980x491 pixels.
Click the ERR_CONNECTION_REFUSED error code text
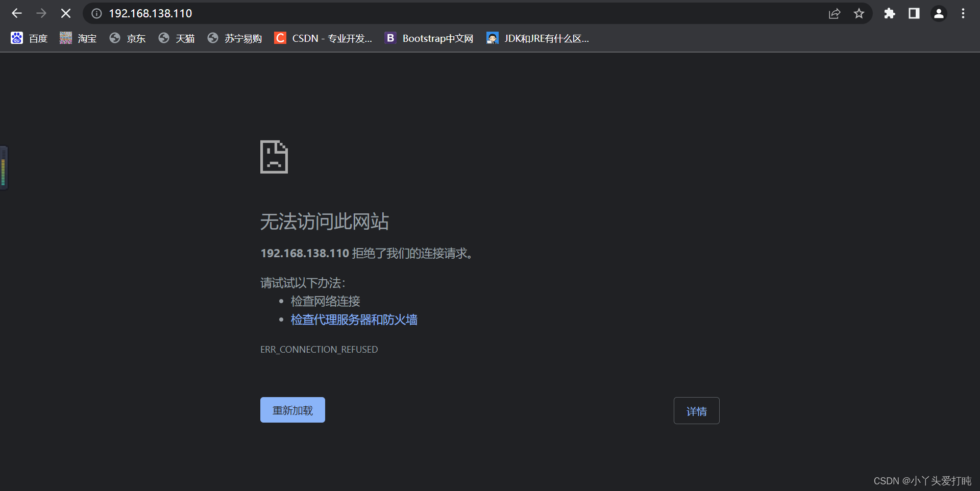(x=319, y=350)
